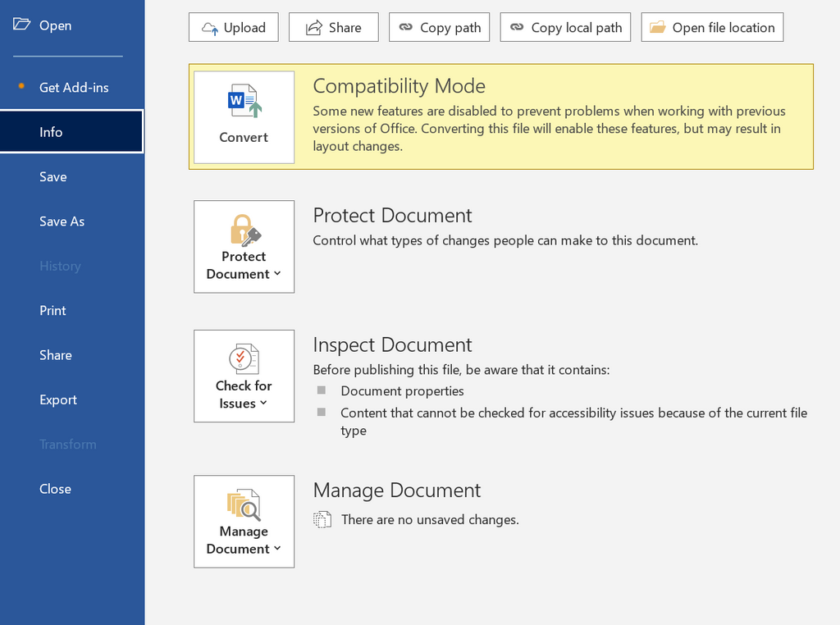
Task: Choose Save As from the sidebar
Action: click(x=72, y=221)
